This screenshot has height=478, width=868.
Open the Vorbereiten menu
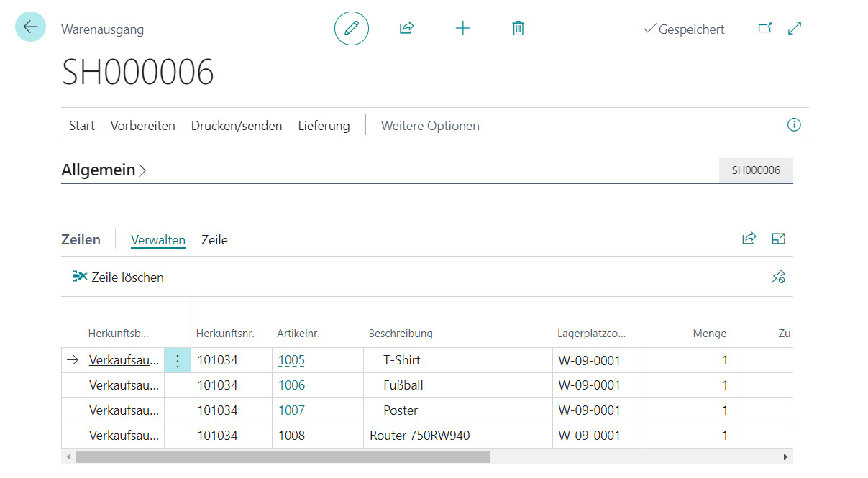pos(142,126)
